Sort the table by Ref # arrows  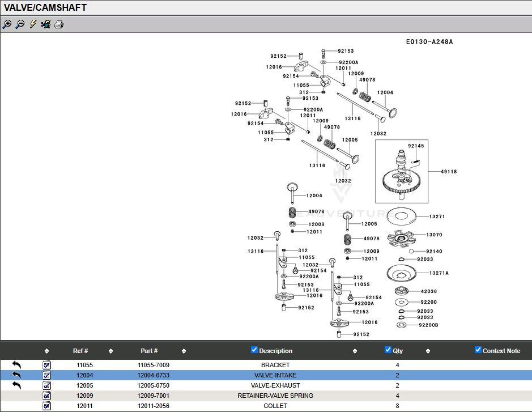coord(110,351)
